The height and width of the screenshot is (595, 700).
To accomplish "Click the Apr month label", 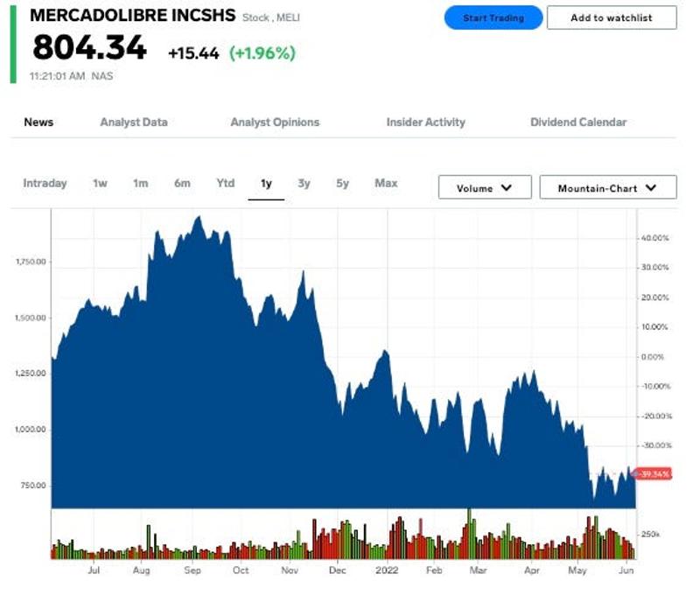I will (532, 570).
